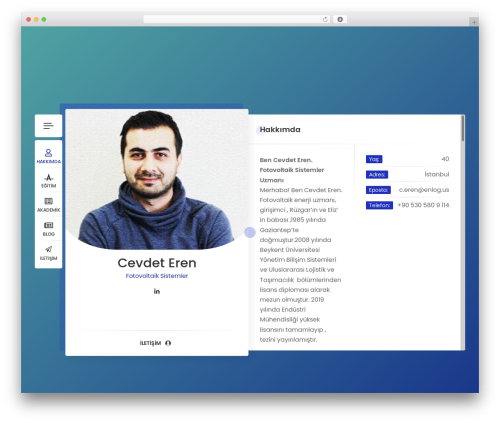Open the Blog sidebar item
The width and height of the screenshot is (500, 423).
coord(48,229)
